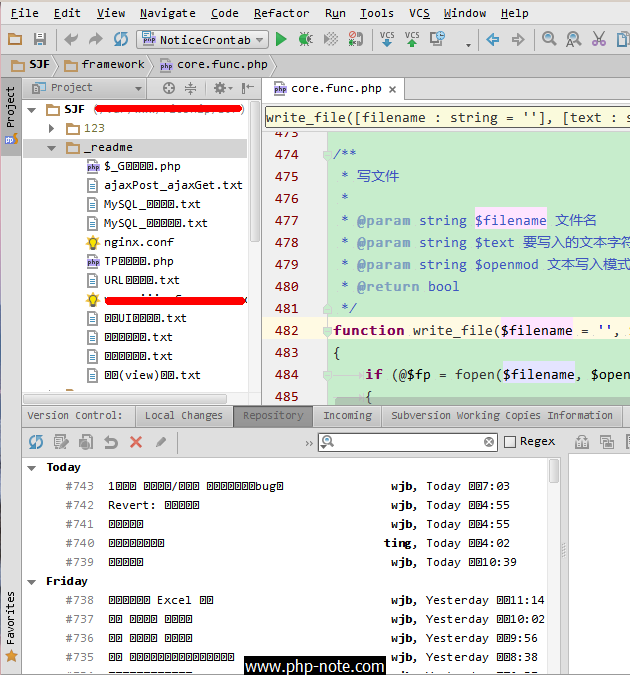This screenshot has height=675, width=630.
Task: Open file with the folder toolbar icon
Action: pyautogui.click(x=15, y=40)
